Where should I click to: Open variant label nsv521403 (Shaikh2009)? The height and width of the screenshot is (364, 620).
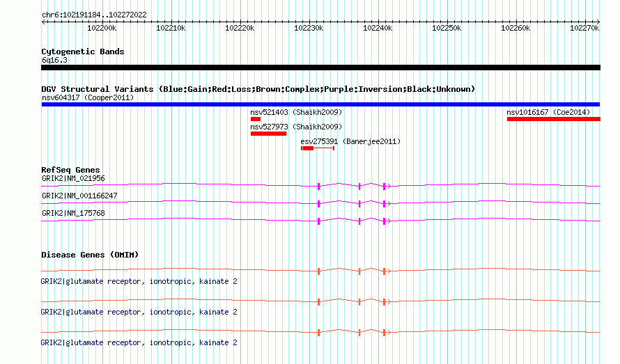click(296, 112)
